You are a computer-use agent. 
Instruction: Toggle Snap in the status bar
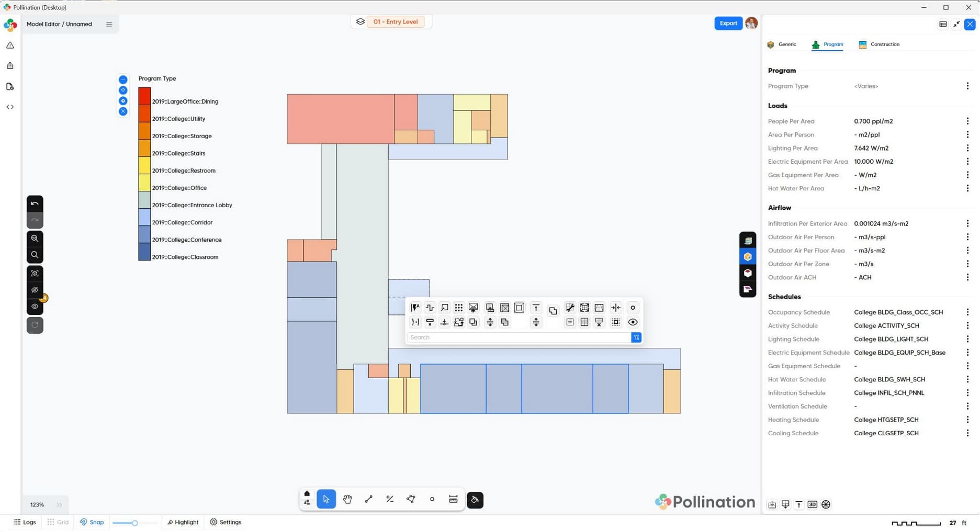92,522
